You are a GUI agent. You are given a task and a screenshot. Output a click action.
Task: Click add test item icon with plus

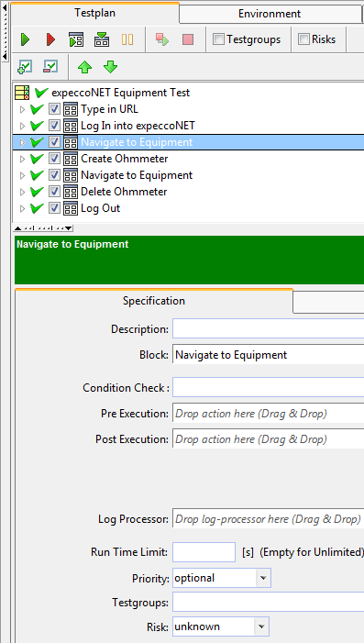coord(25,66)
